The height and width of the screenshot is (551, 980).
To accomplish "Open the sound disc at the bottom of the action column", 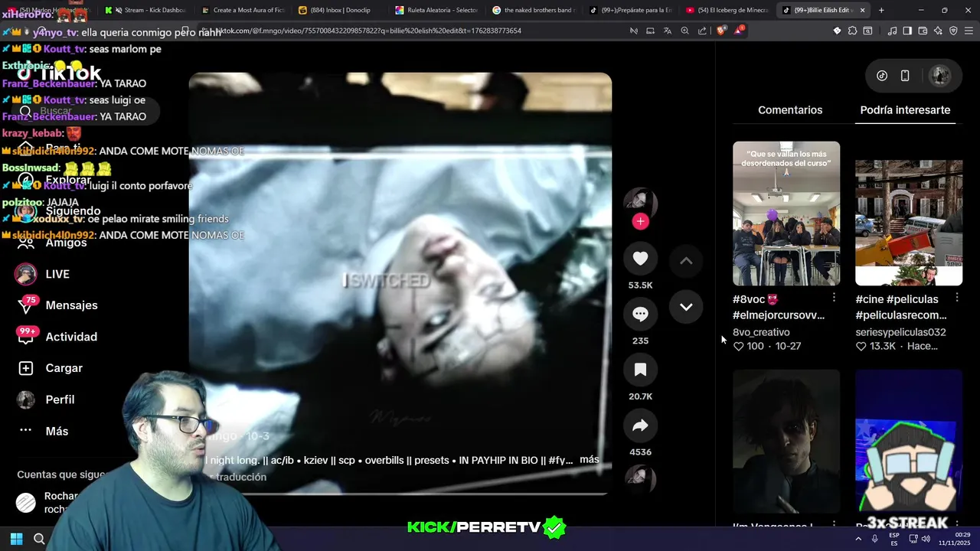I will (x=640, y=478).
